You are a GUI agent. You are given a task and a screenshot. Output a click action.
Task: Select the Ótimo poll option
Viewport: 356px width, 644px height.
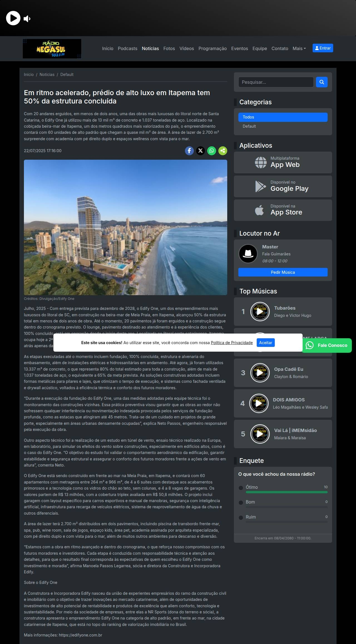point(241,488)
